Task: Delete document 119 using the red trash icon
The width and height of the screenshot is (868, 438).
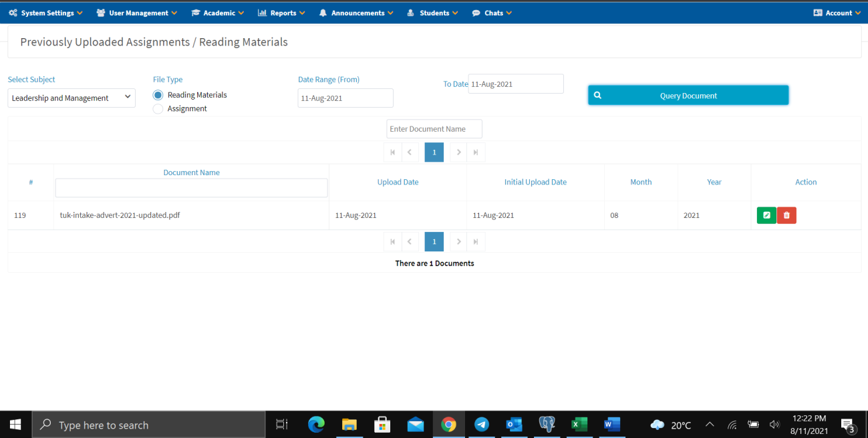Action: tap(786, 215)
